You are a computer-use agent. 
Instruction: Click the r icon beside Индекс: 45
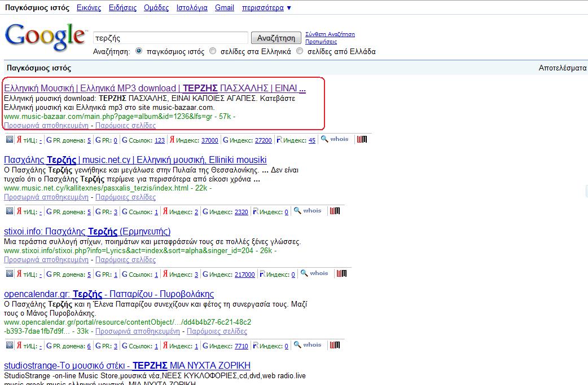(x=279, y=140)
